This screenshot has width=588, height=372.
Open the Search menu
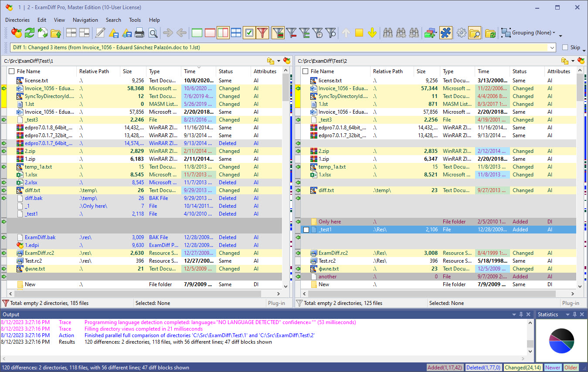(x=113, y=20)
